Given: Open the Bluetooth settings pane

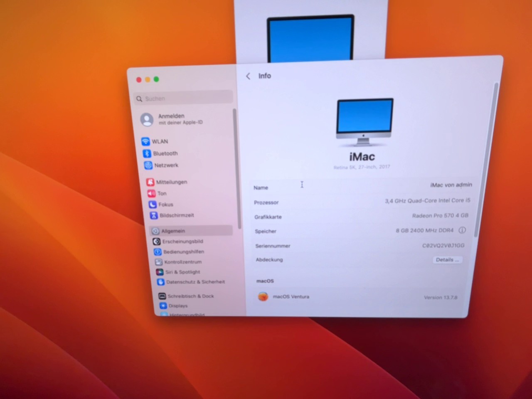Looking at the screenshot, I should (x=165, y=153).
